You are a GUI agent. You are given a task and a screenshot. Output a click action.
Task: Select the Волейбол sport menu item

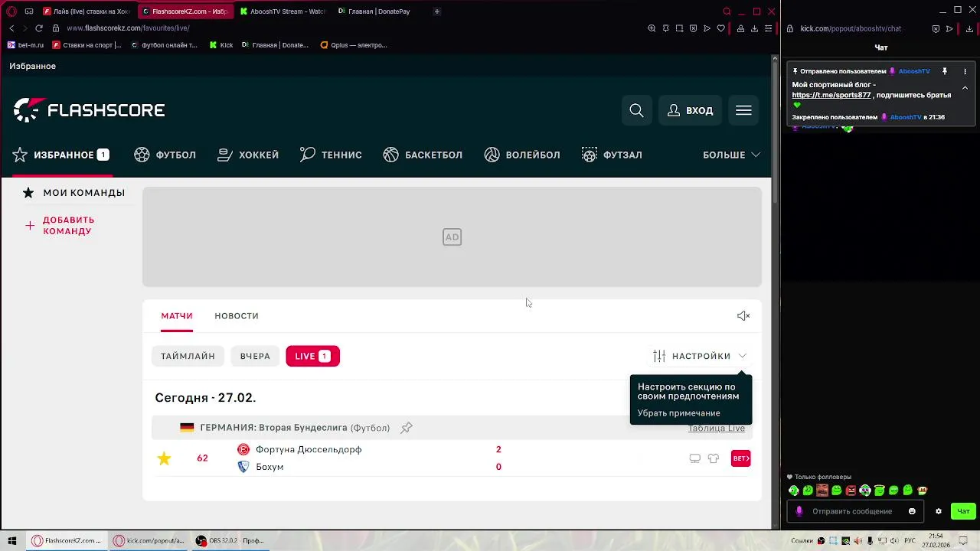click(x=522, y=155)
